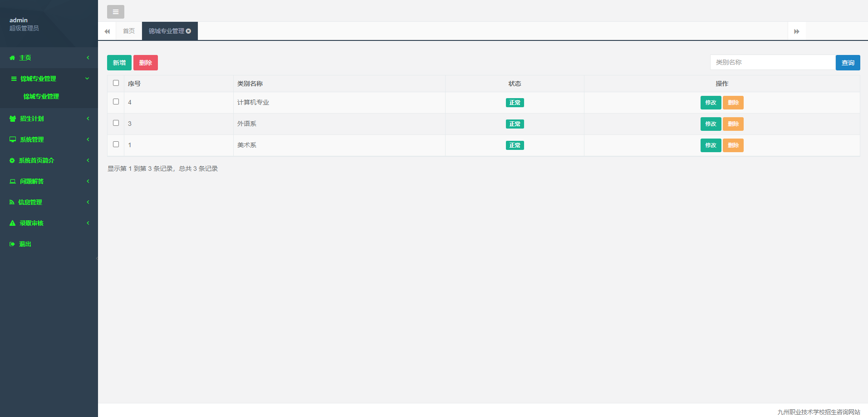Toggle the select-all checkbox in table header
This screenshot has height=417, width=868.
pos(116,83)
